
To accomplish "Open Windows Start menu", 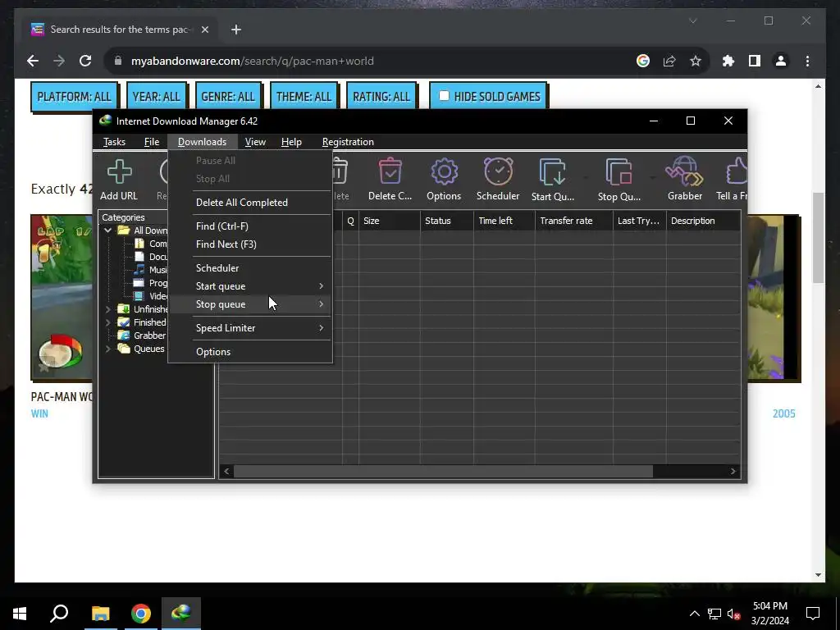I will pos(20,614).
